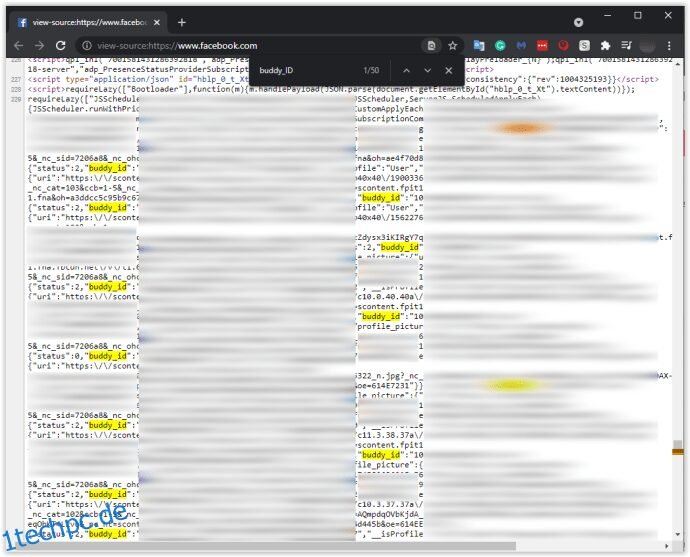
Task: Click the 1/50 match counter
Action: (x=371, y=70)
